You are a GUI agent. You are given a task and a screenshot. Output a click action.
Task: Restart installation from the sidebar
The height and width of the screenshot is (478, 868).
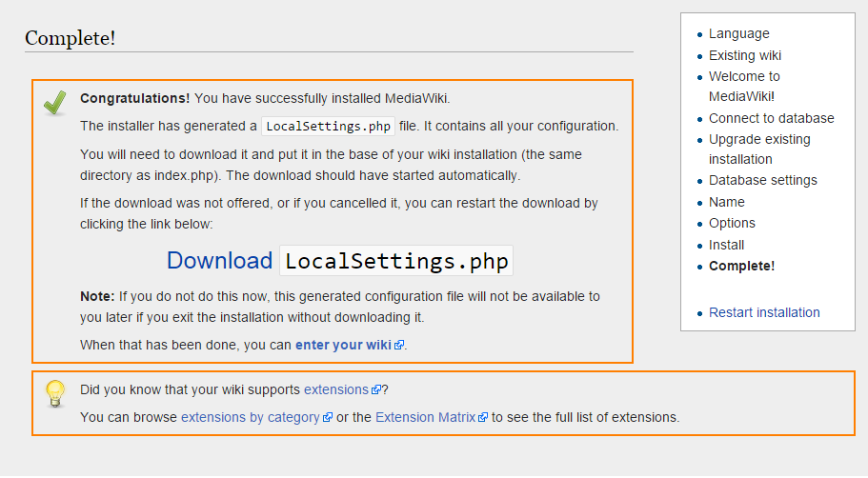coord(764,312)
